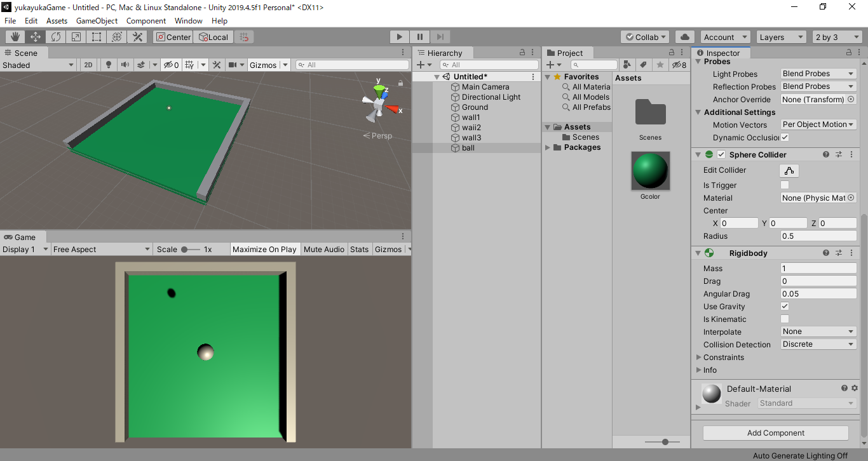Toggle Stats overlay in Game view
Image resolution: width=868 pixels, height=461 pixels.
coord(359,250)
